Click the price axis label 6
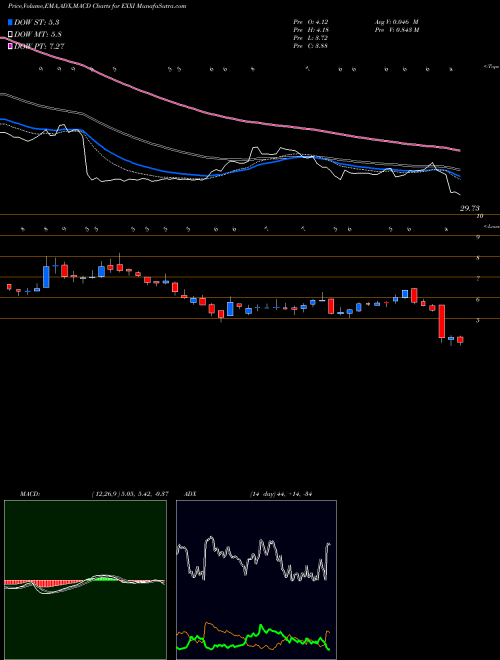Screen dimensions: 500x660 [x=478, y=300]
